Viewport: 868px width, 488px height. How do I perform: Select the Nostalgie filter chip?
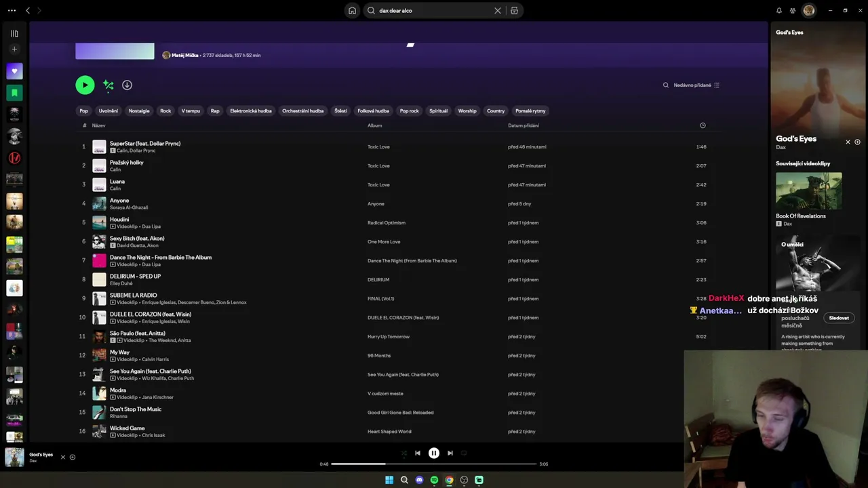pyautogui.click(x=139, y=111)
